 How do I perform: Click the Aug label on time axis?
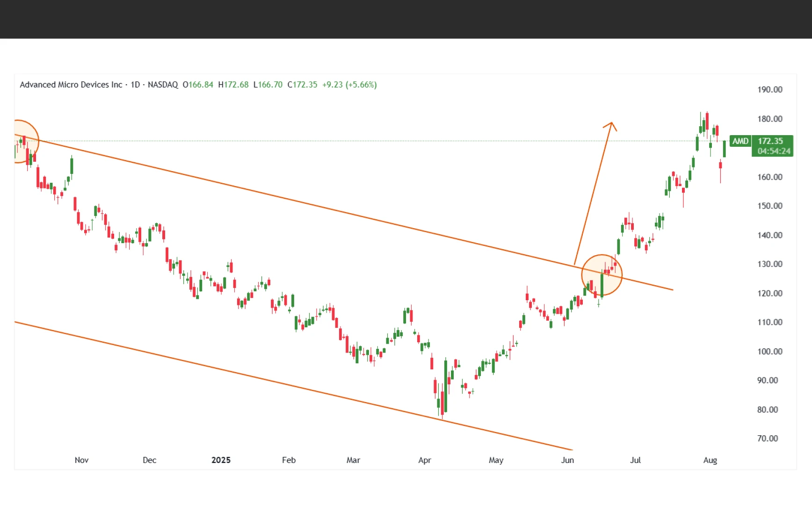tap(710, 460)
